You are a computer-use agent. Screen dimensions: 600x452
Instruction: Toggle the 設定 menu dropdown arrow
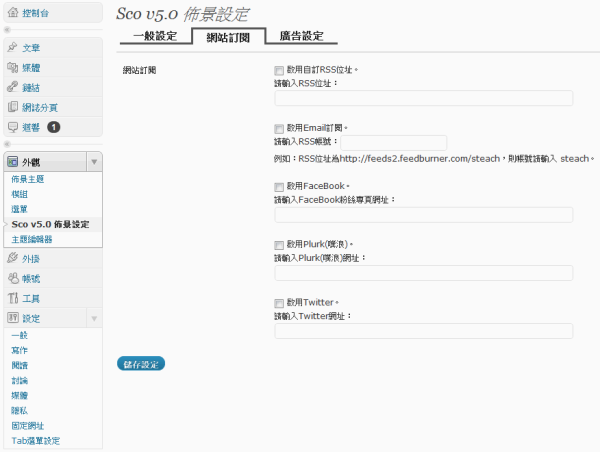(94, 318)
